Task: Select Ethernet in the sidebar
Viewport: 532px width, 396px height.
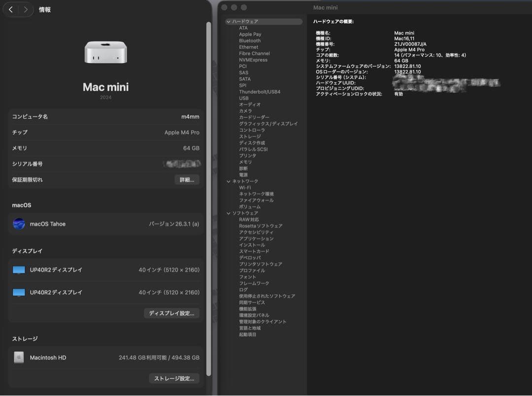Action: click(x=248, y=47)
